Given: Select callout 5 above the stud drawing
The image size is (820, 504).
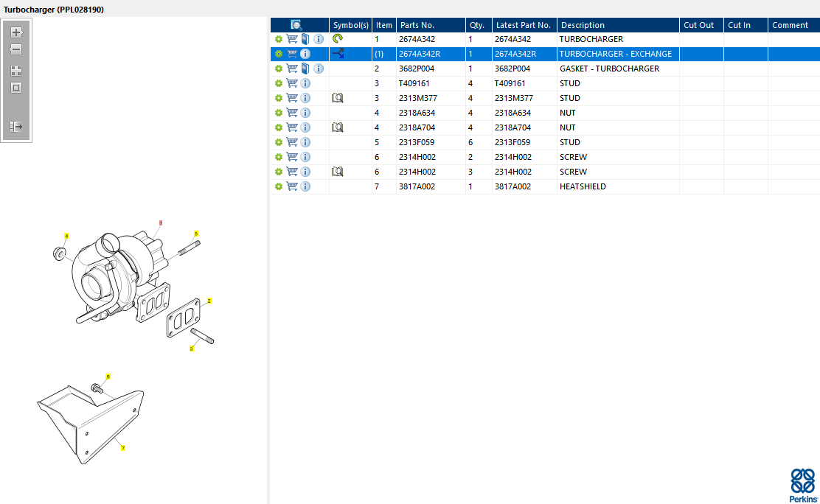Looking at the screenshot, I should 196,234.
